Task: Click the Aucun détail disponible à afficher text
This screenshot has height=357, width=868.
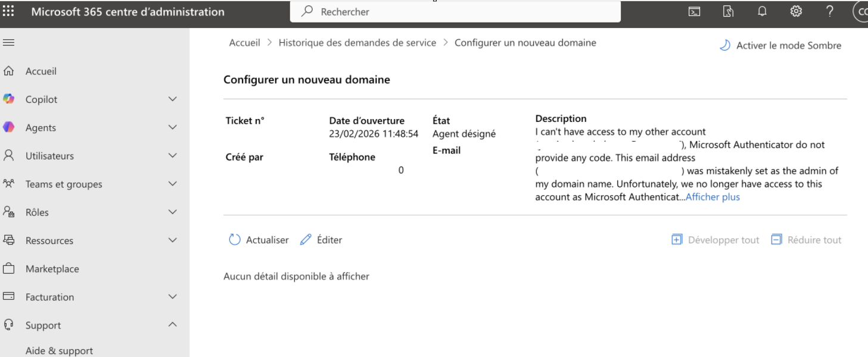Action: (296, 276)
